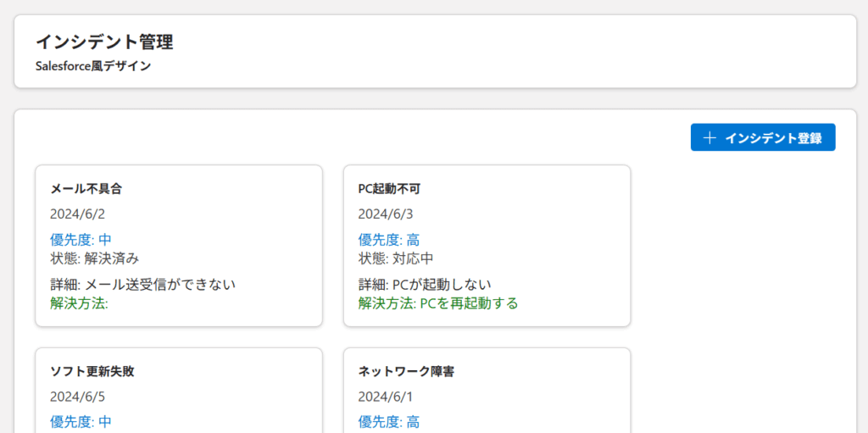
Task: Click 優先度: 高 in the PC起動不可 card
Action: pos(388,240)
